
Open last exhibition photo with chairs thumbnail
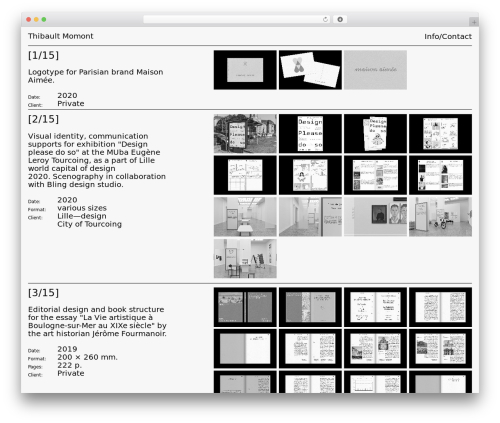point(245,258)
